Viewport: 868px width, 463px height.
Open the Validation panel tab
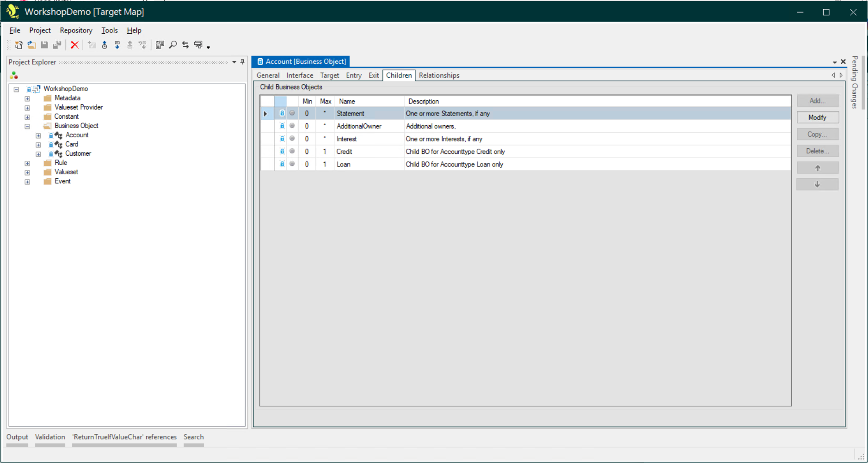coord(50,437)
